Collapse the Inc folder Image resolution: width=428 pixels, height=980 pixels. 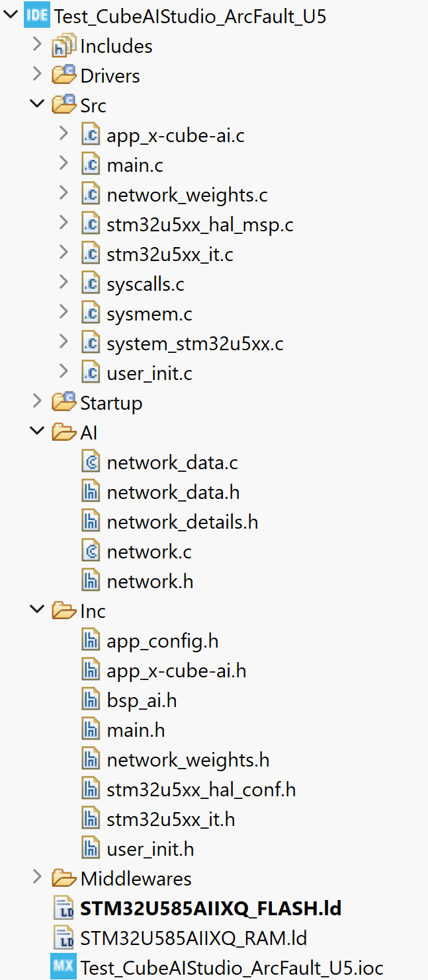point(38,610)
